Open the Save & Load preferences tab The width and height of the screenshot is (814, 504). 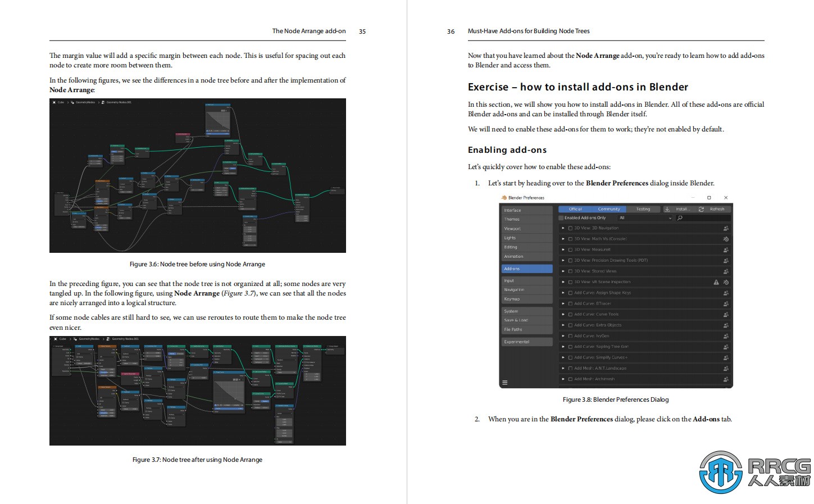527,320
